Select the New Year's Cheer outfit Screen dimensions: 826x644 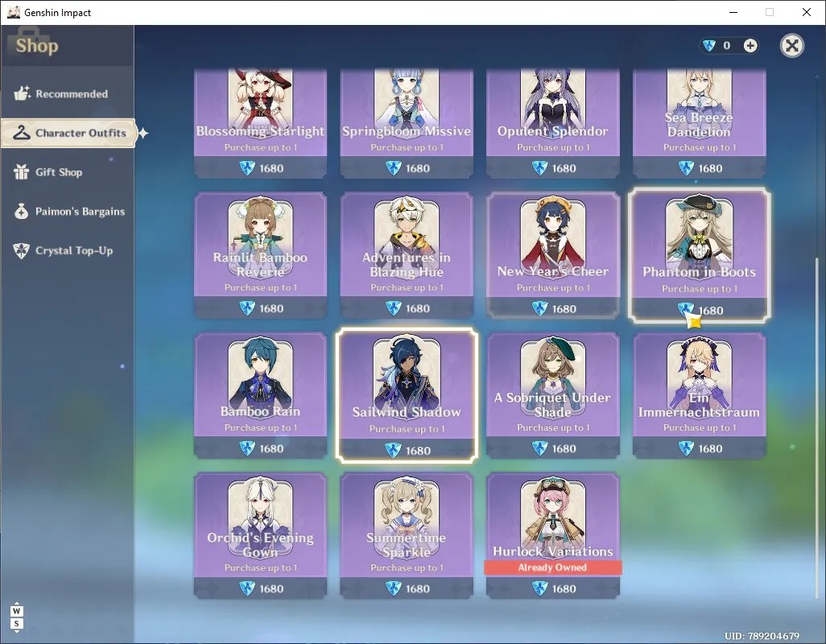click(x=552, y=255)
